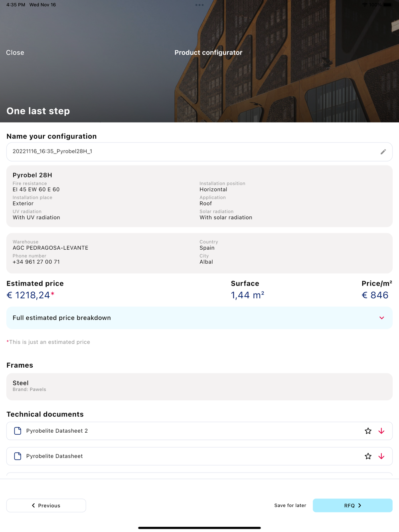399x532 pixels.
Task: Tap the three-dot multitasking indicator at top
Action: (199, 5)
